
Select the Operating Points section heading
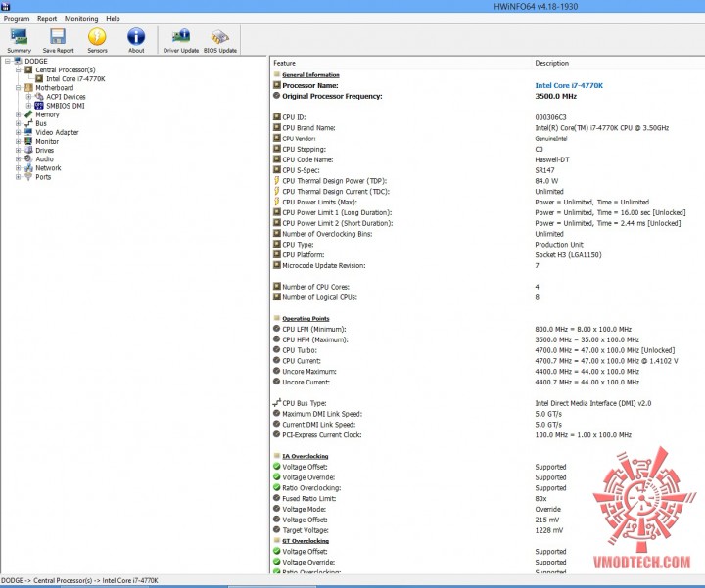pos(305,319)
